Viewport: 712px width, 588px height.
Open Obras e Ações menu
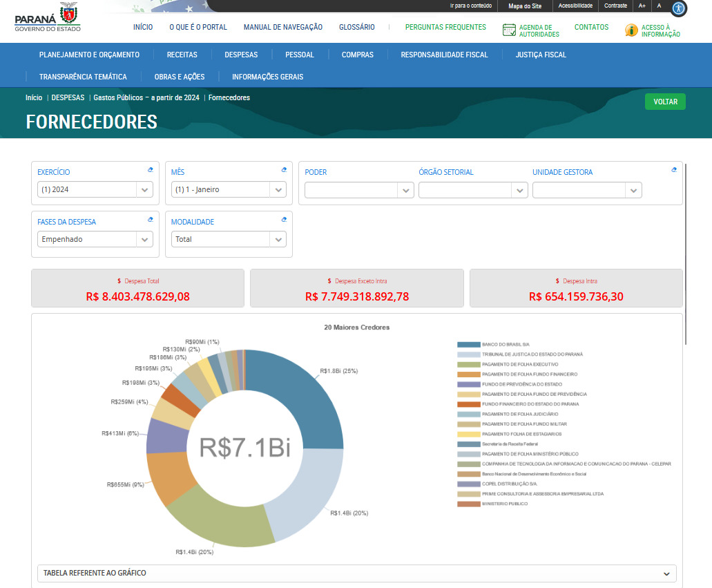pos(180,77)
